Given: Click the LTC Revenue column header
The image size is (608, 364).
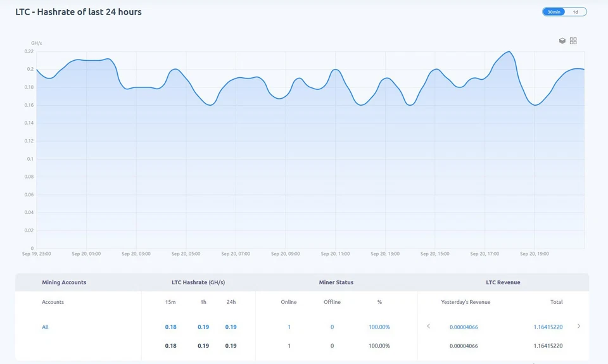Looking at the screenshot, I should pos(503,282).
